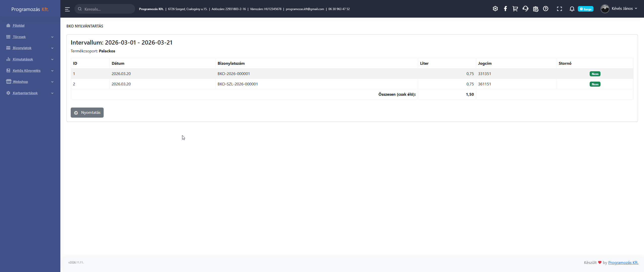
Task: Open the Webshop menu item
Action: 20,82
